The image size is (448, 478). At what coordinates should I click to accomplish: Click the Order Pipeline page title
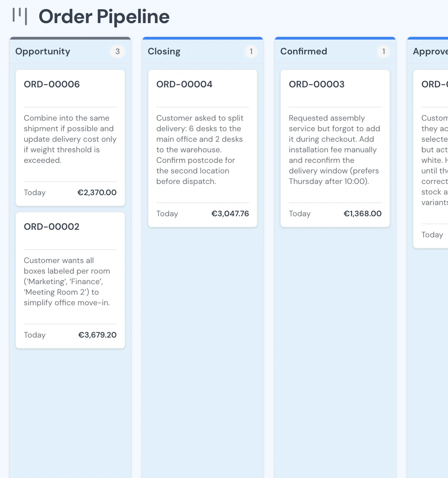coord(104,17)
